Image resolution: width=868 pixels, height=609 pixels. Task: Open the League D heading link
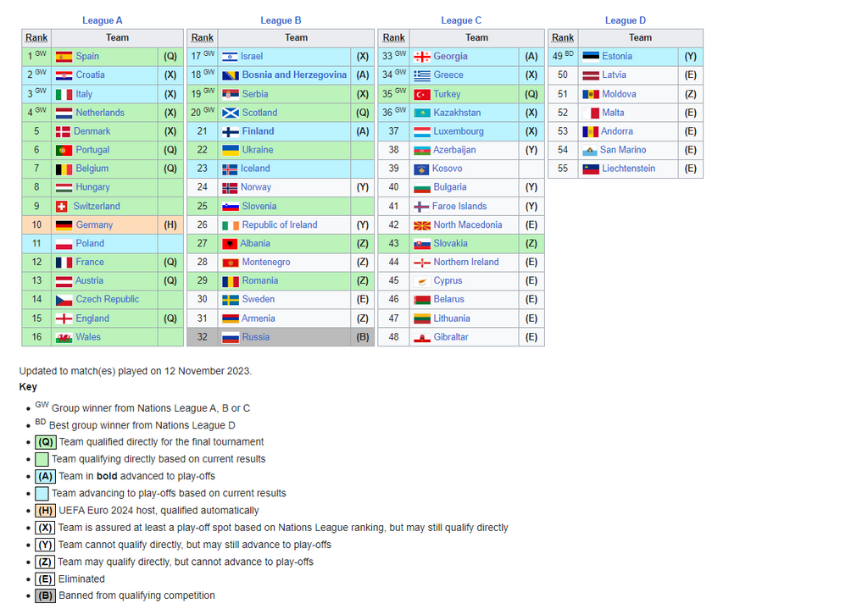(x=626, y=20)
